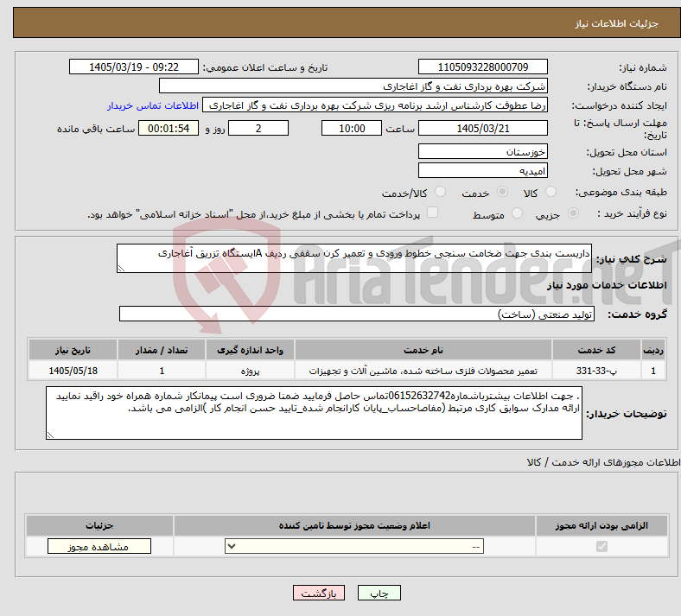
Task: Click the بازگشت back button
Action: pyautogui.click(x=319, y=593)
